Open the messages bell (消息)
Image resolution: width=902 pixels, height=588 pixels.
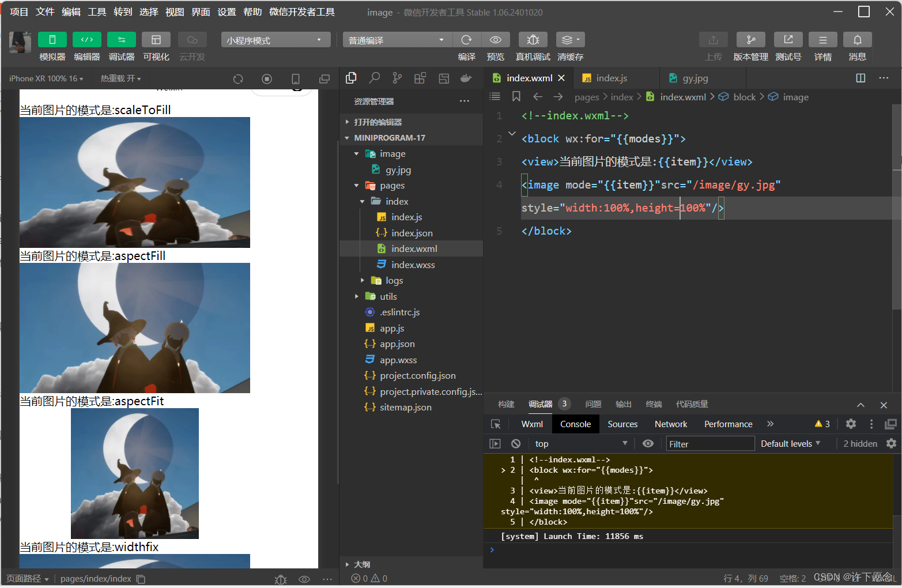(858, 40)
